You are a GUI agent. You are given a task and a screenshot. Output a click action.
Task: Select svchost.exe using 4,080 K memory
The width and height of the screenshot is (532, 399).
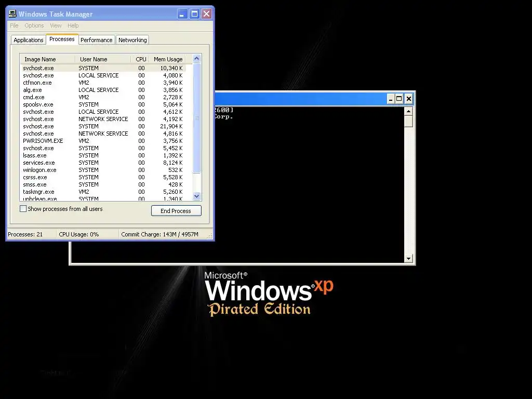point(103,75)
